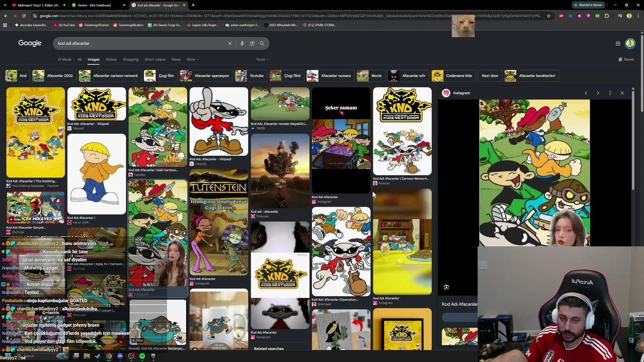This screenshot has width=644, height=362.
Task: Open the Google account avatar menu
Action: (630, 44)
